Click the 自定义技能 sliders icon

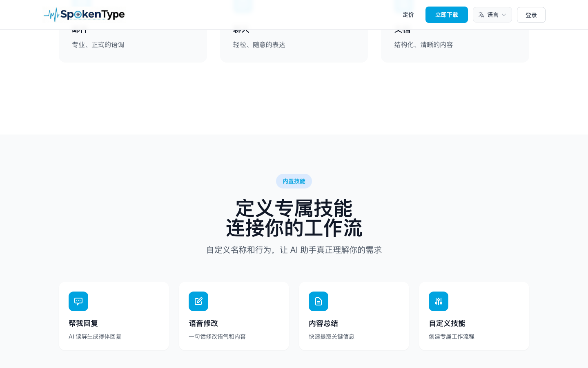coord(439,301)
